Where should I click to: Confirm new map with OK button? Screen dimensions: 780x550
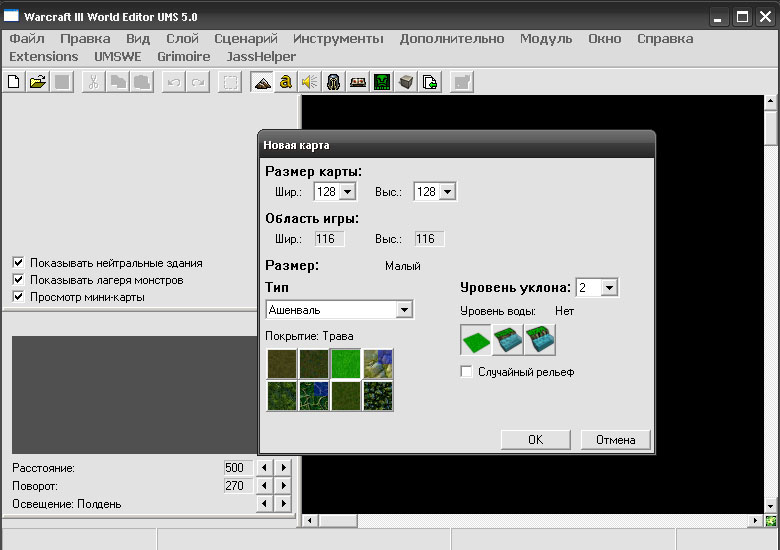coord(536,440)
